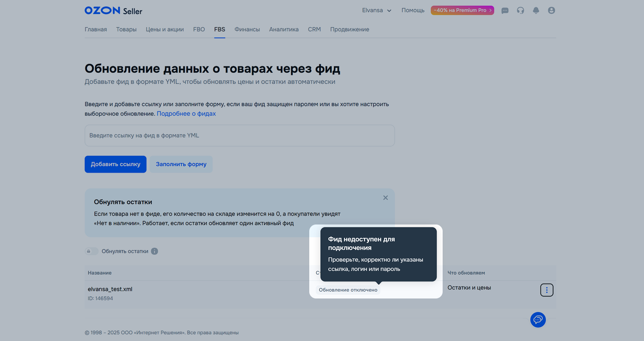Open the floating chat assistant button

[538, 320]
